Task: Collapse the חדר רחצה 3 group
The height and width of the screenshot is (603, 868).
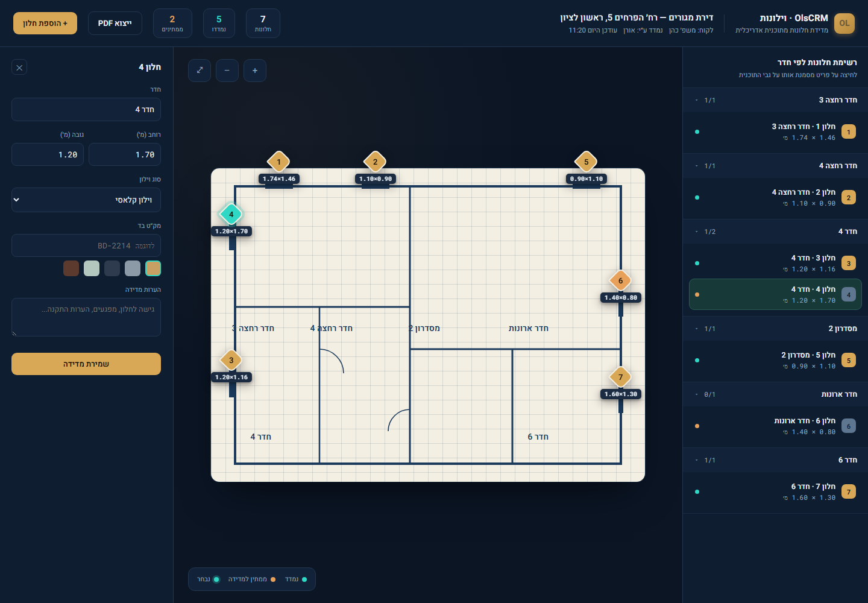Action: 775,100
